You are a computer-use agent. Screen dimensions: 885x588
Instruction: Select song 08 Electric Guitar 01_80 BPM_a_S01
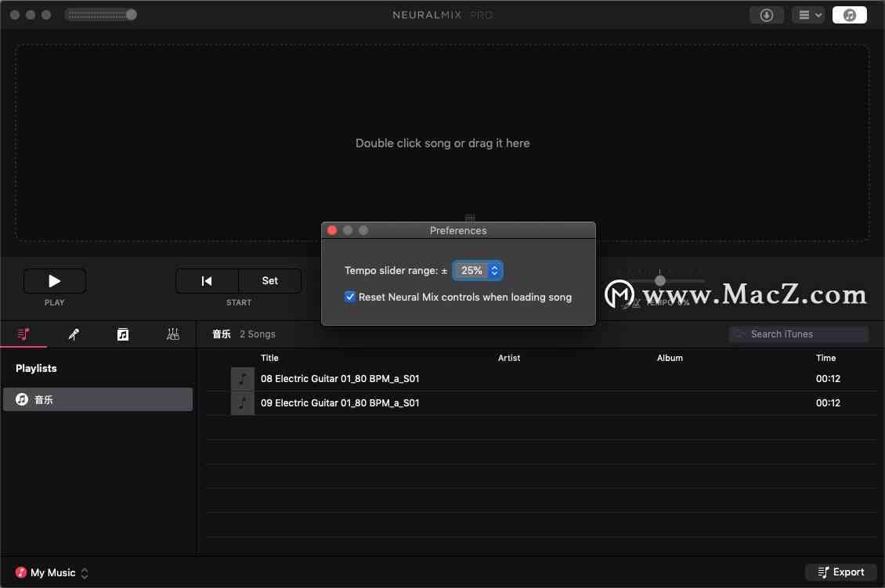pos(541,379)
